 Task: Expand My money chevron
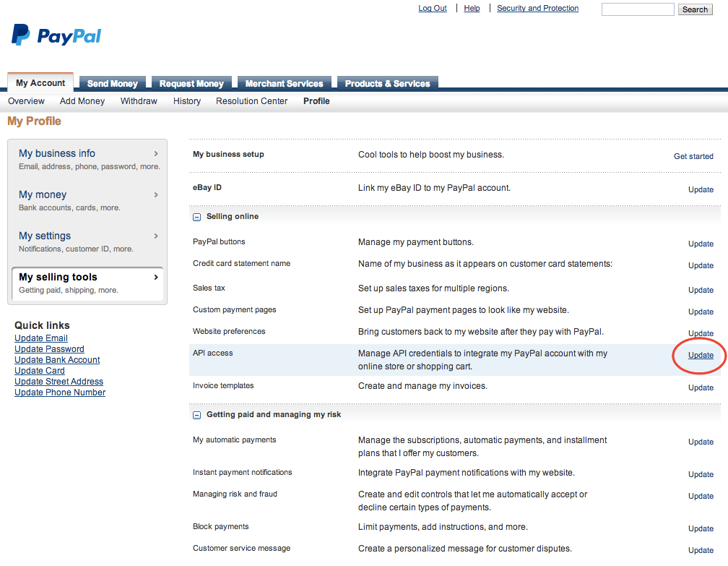tap(156, 194)
